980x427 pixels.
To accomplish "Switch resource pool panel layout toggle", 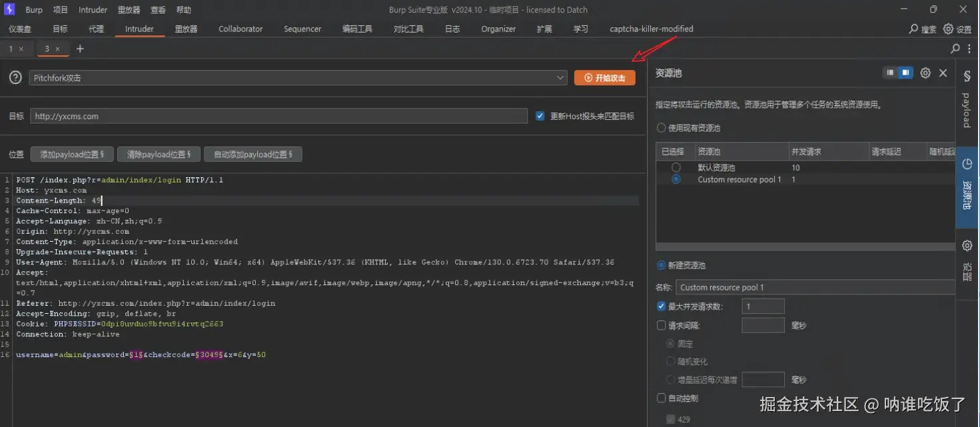I will (x=897, y=73).
